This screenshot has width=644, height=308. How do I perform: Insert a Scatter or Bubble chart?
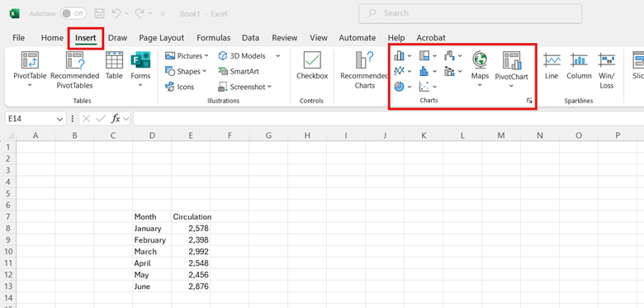[424, 87]
